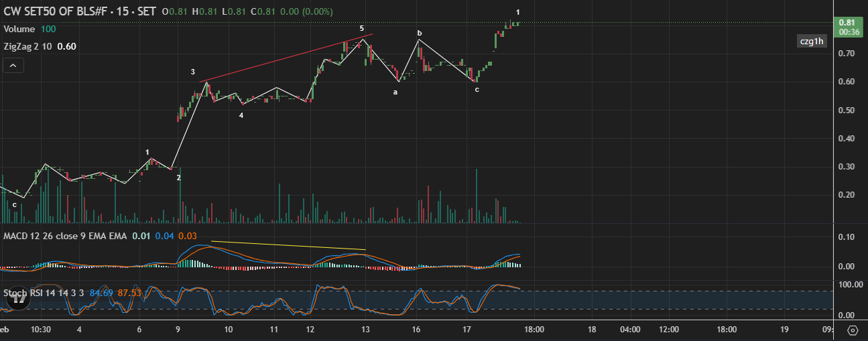The image size is (868, 341).
Task: Click the price change 0.00 (0.00%)
Action: click(308, 12)
